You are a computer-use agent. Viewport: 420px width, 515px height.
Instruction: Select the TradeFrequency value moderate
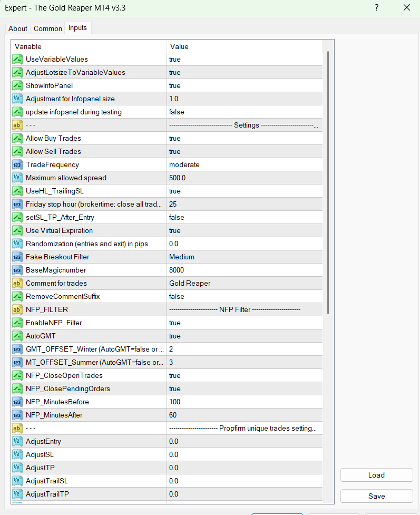pyautogui.click(x=184, y=164)
